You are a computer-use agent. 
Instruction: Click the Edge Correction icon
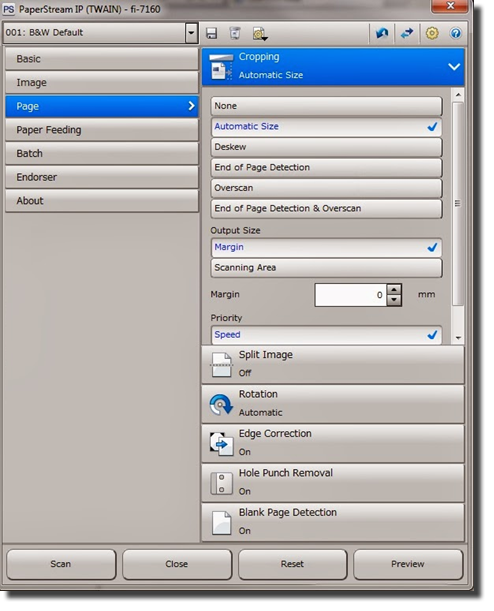pos(221,443)
